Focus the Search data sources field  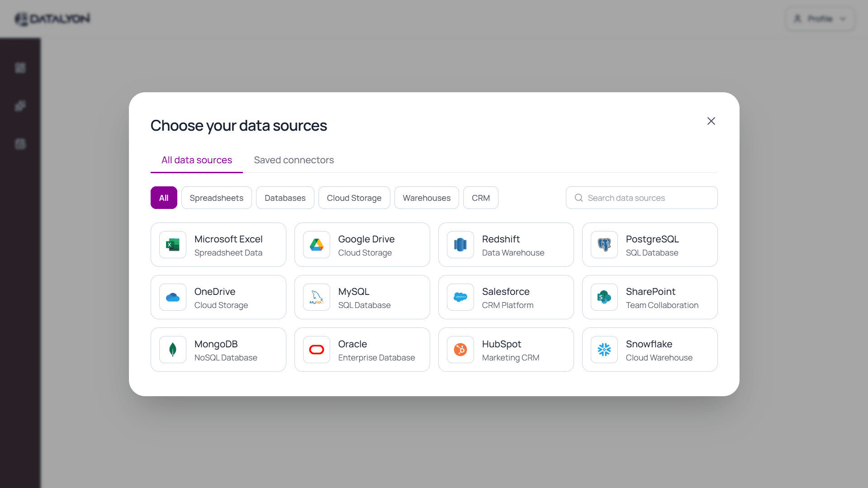[641, 198]
